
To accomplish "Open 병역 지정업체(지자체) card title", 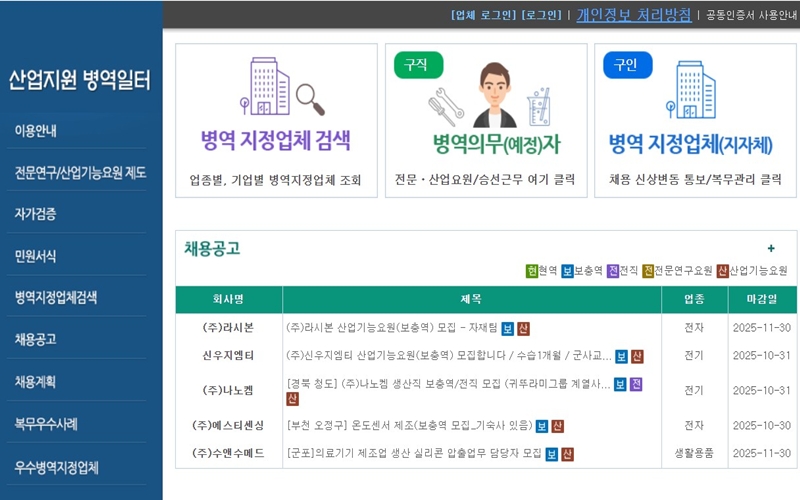I will pos(690,144).
